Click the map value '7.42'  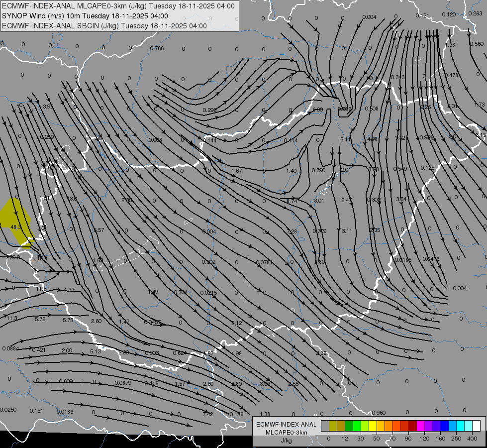tap(208, 414)
